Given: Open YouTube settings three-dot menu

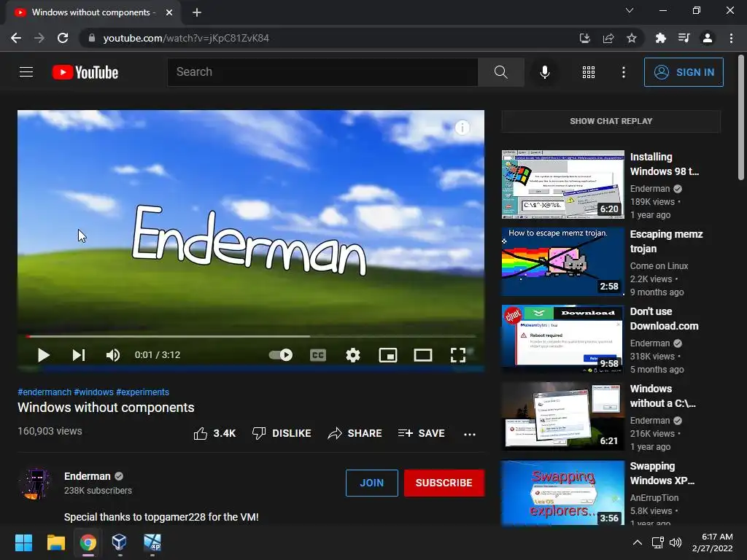Looking at the screenshot, I should [x=624, y=72].
